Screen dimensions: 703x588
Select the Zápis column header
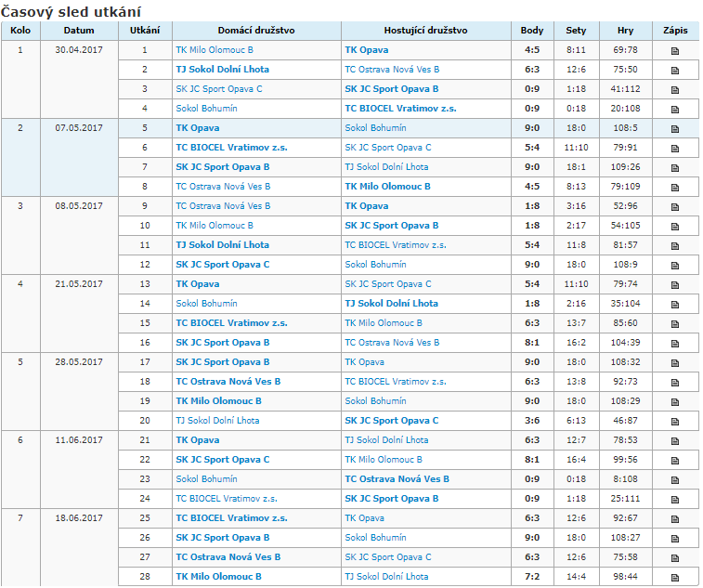[675, 31]
